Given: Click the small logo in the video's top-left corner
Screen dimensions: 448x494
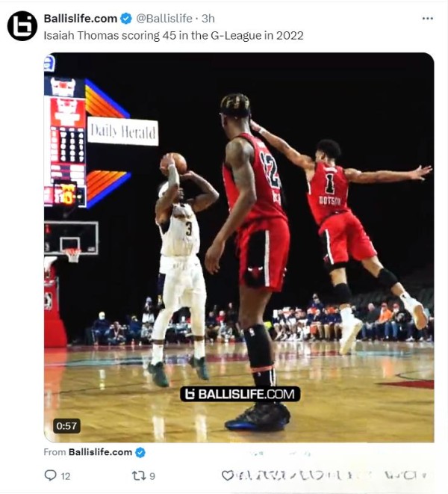Looking at the screenshot, I should pyautogui.click(x=49, y=64).
